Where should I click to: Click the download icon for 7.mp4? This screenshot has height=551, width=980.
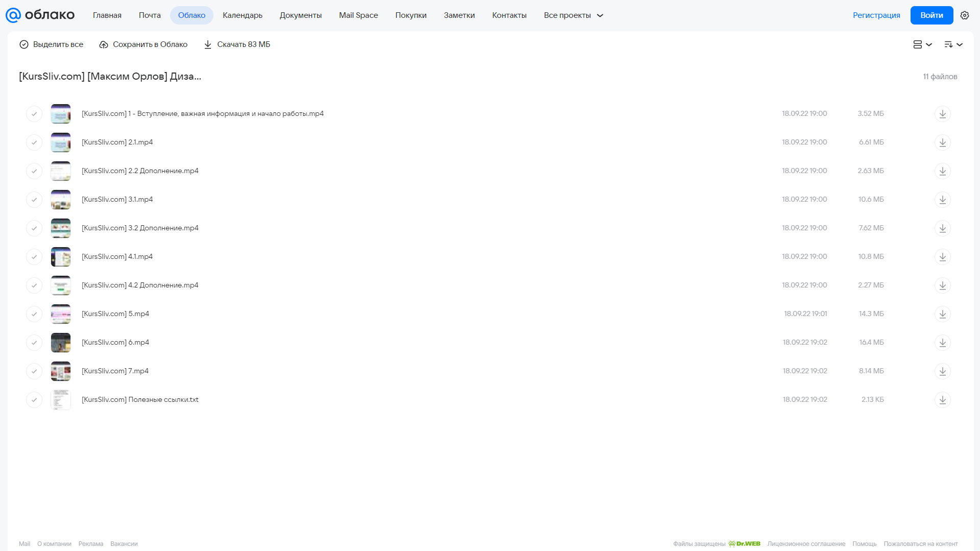942,371
